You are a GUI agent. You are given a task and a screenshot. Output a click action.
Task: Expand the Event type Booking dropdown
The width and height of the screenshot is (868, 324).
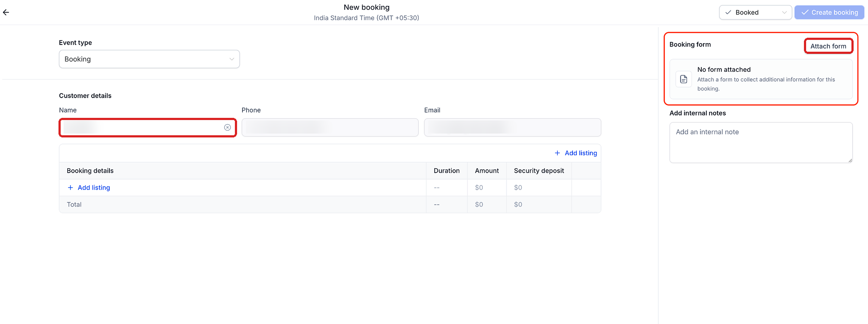tap(149, 59)
